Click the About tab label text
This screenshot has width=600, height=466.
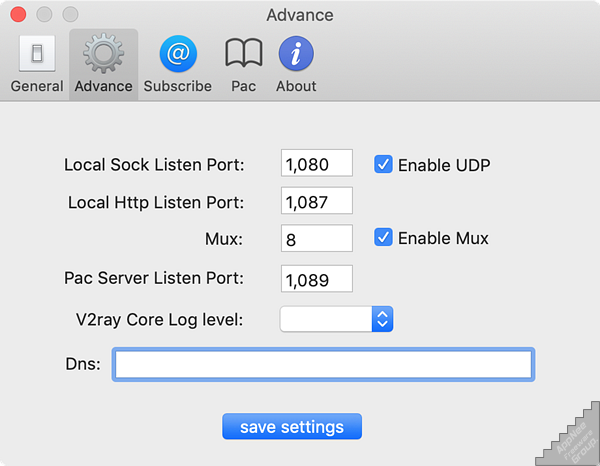tap(296, 86)
